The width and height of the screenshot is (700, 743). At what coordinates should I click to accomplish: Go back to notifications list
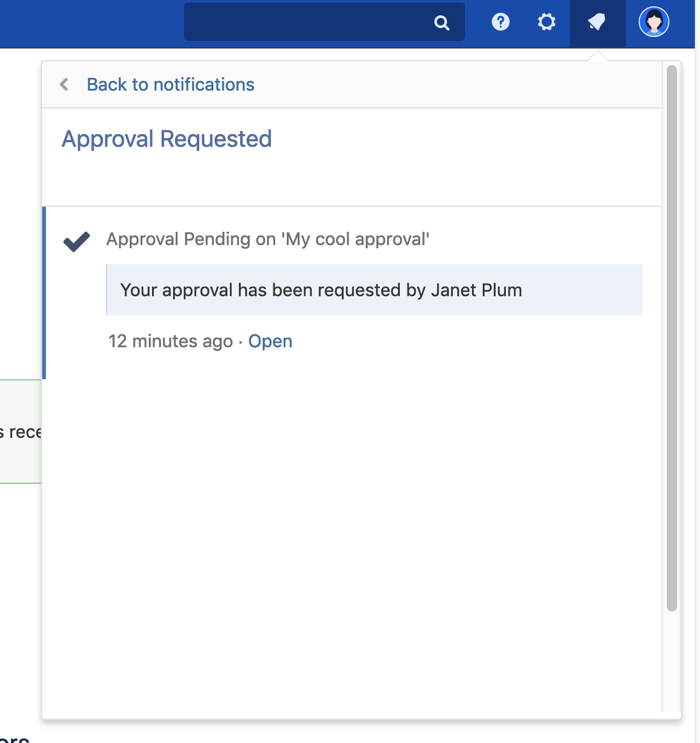tap(170, 84)
